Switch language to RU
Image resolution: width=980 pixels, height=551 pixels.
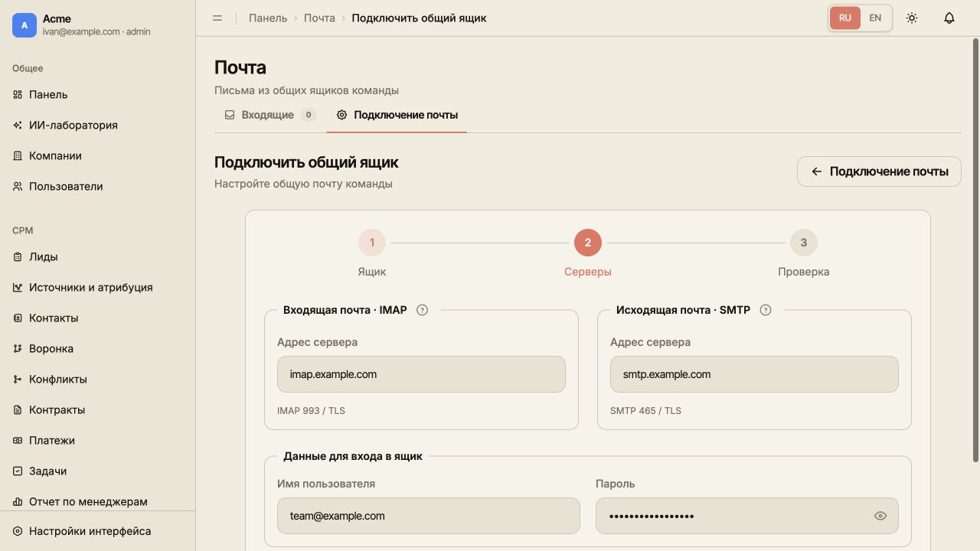[844, 18]
